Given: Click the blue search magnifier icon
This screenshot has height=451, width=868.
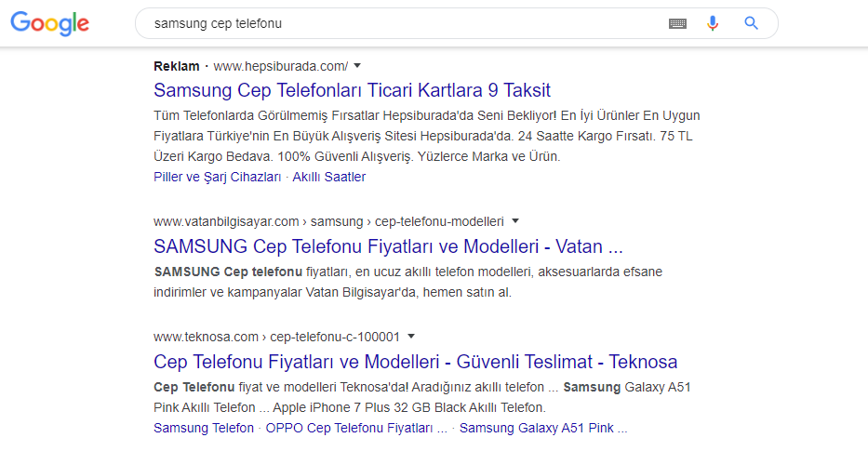Looking at the screenshot, I should click(x=751, y=23).
